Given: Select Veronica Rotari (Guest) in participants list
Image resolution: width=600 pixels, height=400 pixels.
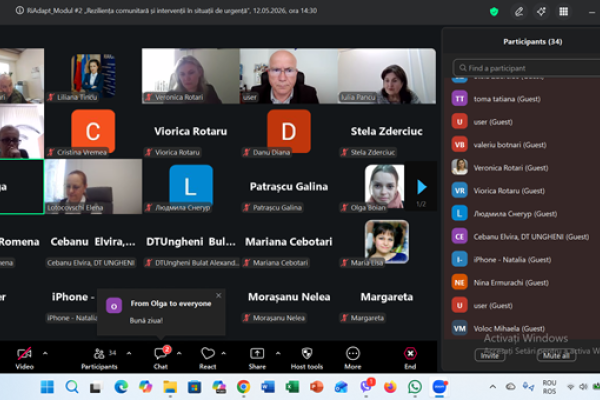Looking at the screenshot, I should (x=522, y=168).
